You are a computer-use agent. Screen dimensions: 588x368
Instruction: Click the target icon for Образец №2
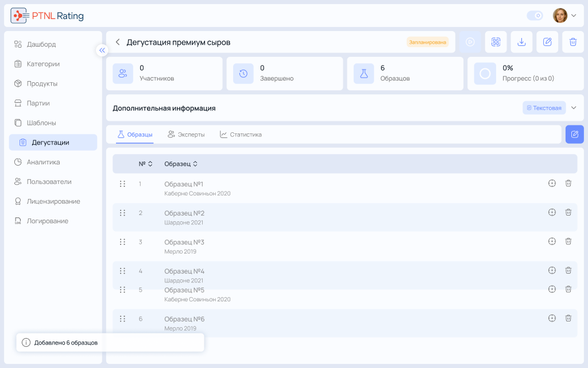tap(552, 212)
